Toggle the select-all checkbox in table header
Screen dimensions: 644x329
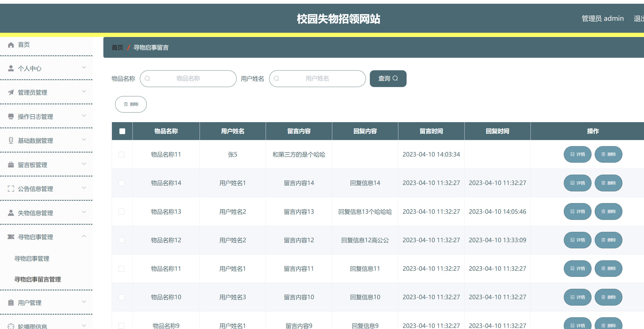coord(122,131)
